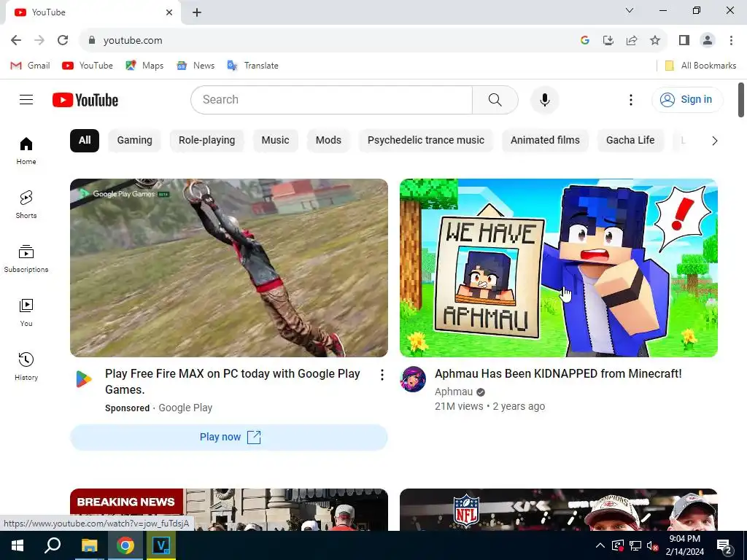747x560 pixels.
Task: Open the News bookmark
Action: pyautogui.click(x=196, y=66)
